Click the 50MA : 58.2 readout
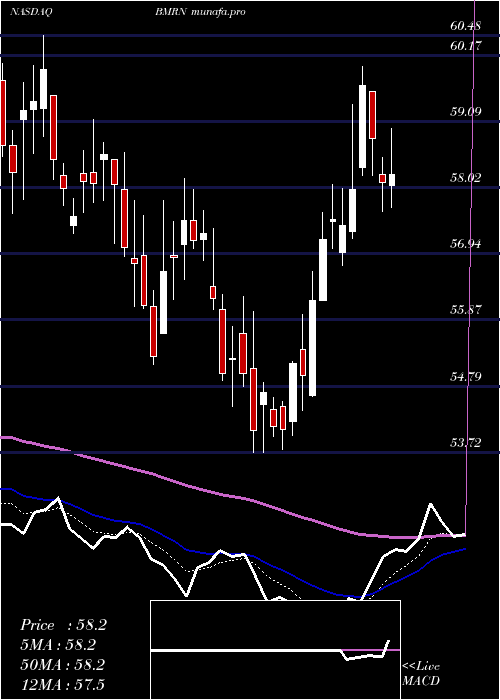Viewport: 500px width, 700px height. pos(63,665)
